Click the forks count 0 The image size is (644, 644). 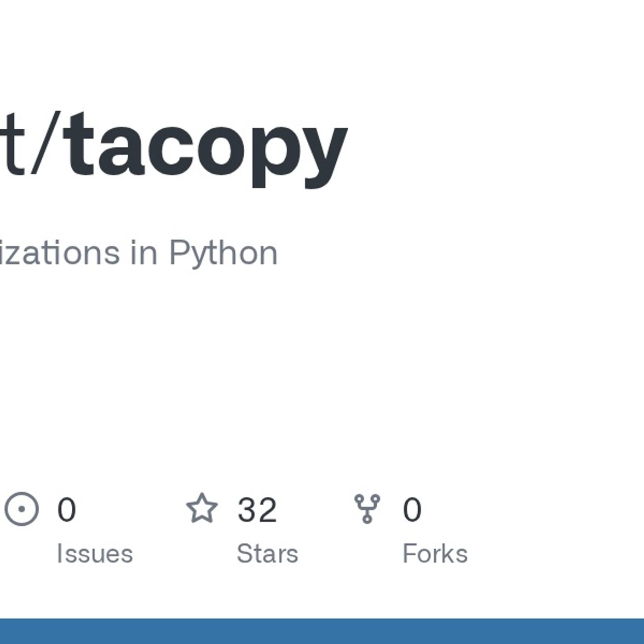412,510
